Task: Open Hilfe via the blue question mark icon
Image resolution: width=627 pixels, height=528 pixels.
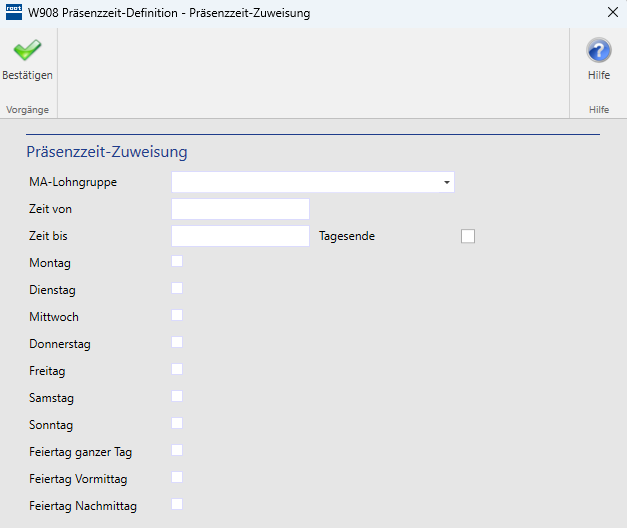Action: click(x=599, y=50)
